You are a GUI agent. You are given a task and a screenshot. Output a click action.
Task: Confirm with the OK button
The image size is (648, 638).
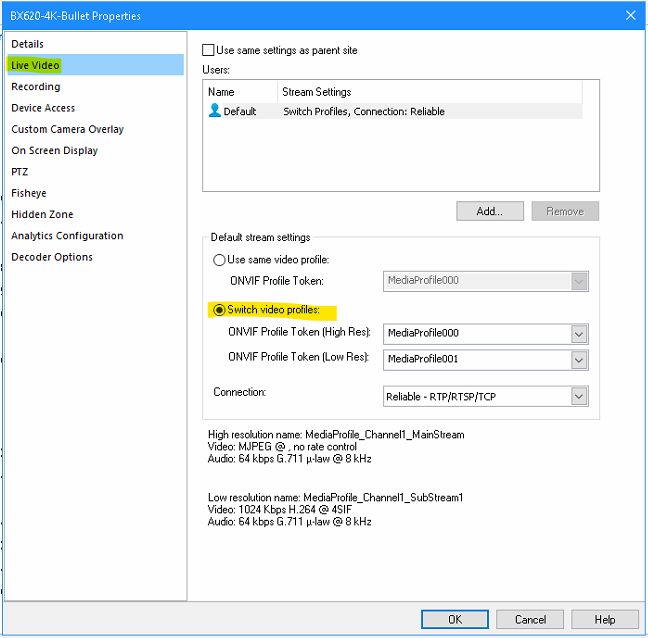455,619
